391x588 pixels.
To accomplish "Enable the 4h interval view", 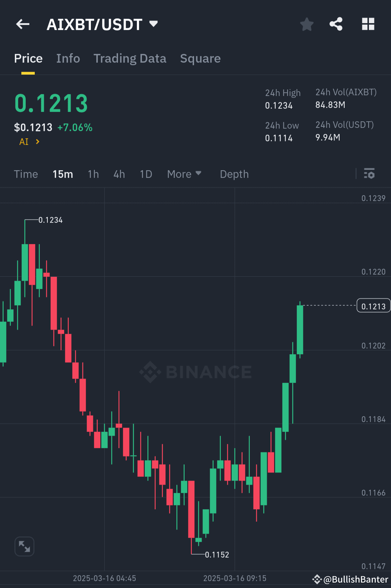I will [x=119, y=174].
